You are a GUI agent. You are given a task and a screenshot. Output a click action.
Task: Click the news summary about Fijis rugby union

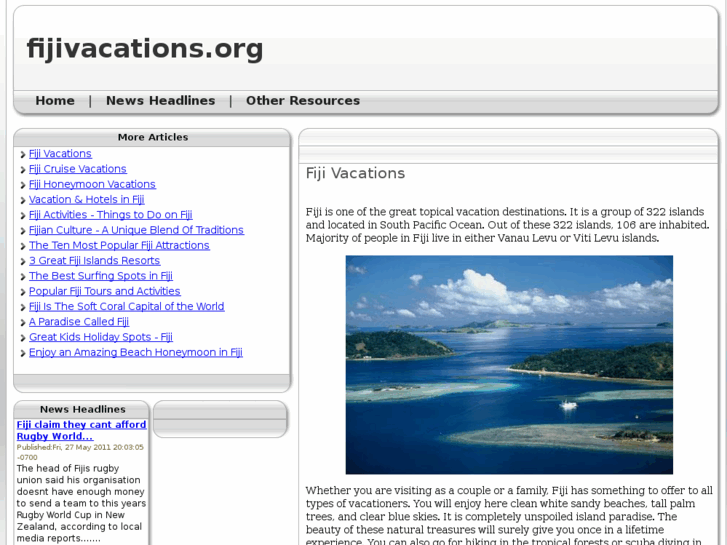coord(81,503)
